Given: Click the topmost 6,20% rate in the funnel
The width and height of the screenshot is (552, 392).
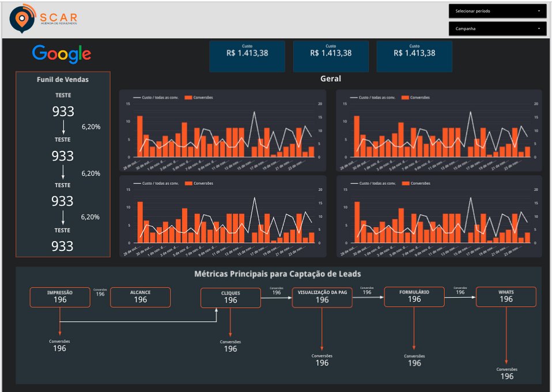Looking at the screenshot, I should 91,127.
